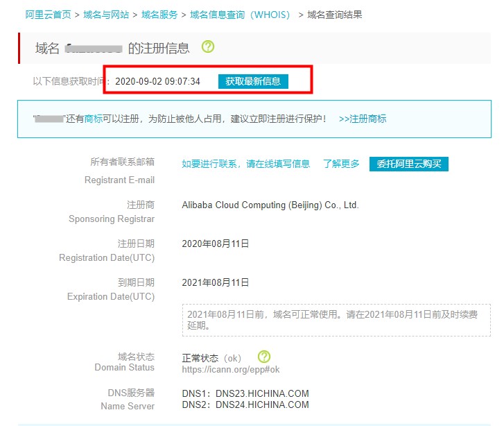Viewport: 504px width, 426px height.
Task: Click the help icon next to domain status
Action: [264, 357]
